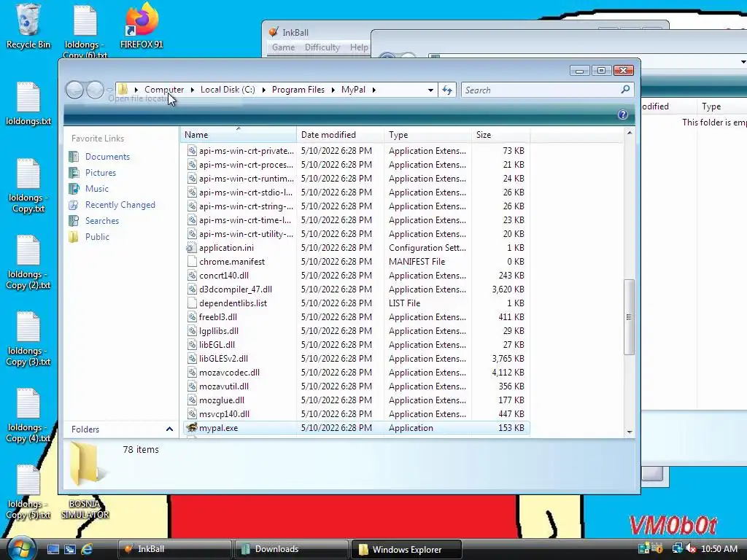This screenshot has width=747, height=560.
Task: Select the mypal.exe application icon
Action: click(x=192, y=427)
